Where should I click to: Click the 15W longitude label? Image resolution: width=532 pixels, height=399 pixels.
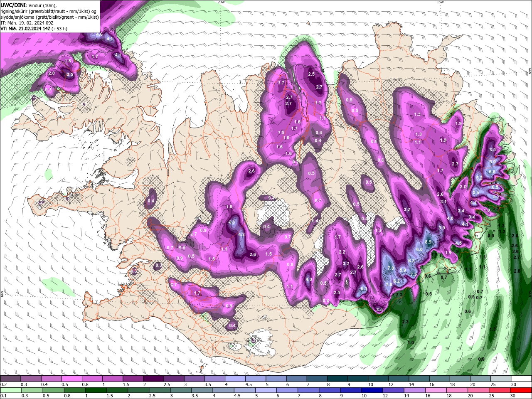coord(440,2)
